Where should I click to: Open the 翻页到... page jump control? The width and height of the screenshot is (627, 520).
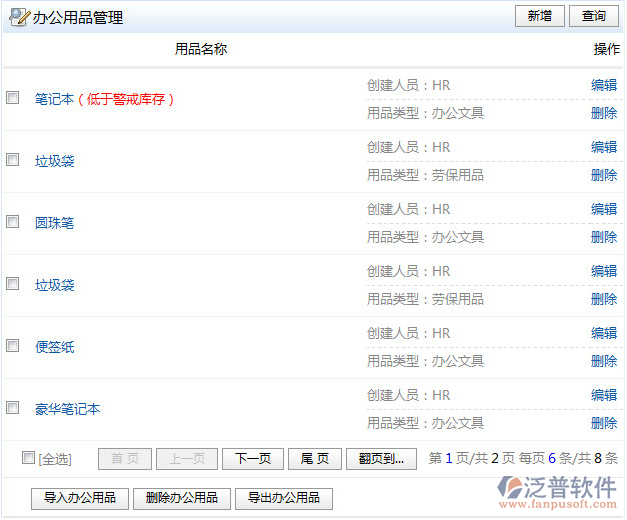(382, 459)
